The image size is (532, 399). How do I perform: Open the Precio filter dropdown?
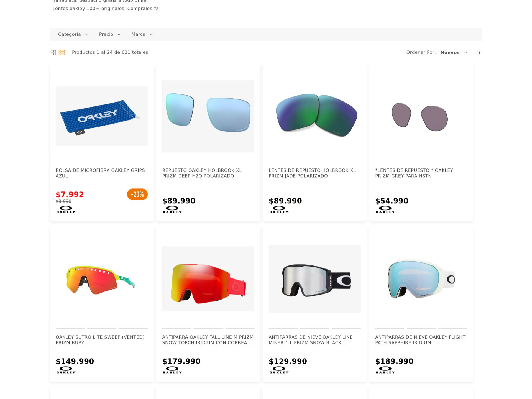click(110, 34)
